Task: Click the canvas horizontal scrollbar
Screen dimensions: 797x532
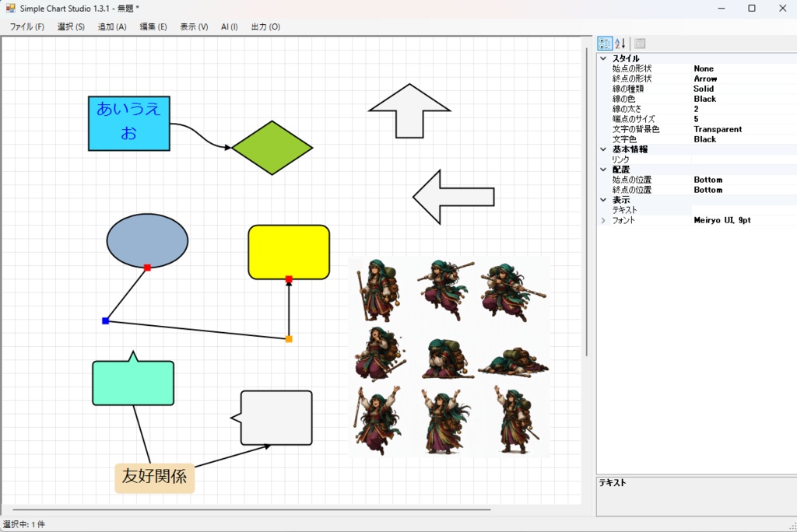Action: (x=251, y=509)
